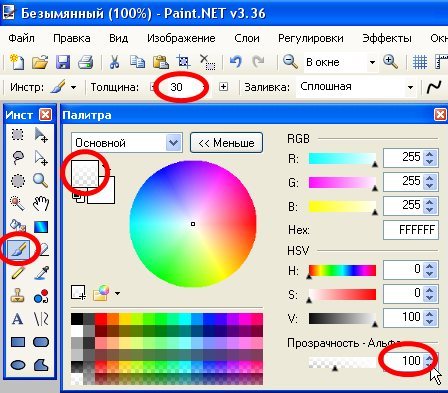Image resolution: width=448 pixels, height=393 pixels.
Task: Select the Text tool
Action: pyautogui.click(x=18, y=319)
